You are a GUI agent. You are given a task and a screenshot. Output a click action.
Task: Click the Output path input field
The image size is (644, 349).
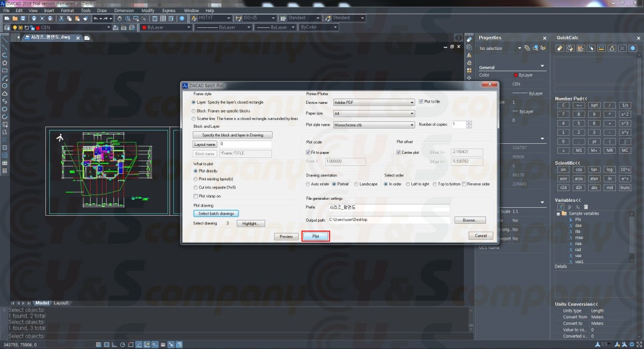(389, 220)
